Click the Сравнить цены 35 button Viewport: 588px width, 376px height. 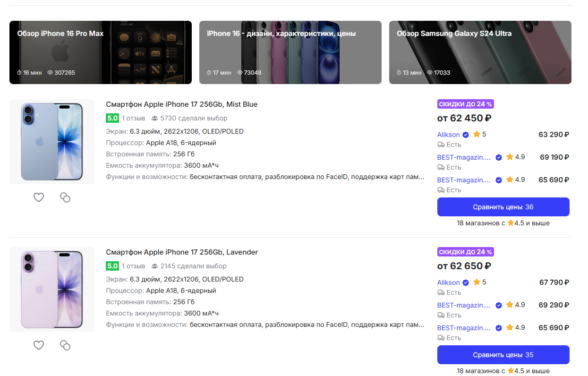pos(503,355)
